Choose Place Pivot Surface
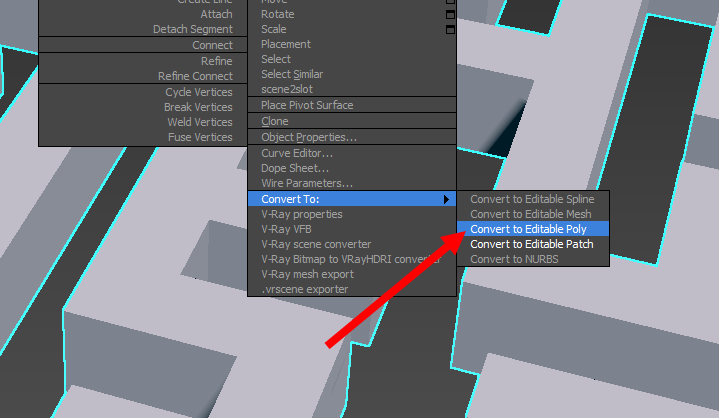The image size is (719, 418). click(352, 105)
